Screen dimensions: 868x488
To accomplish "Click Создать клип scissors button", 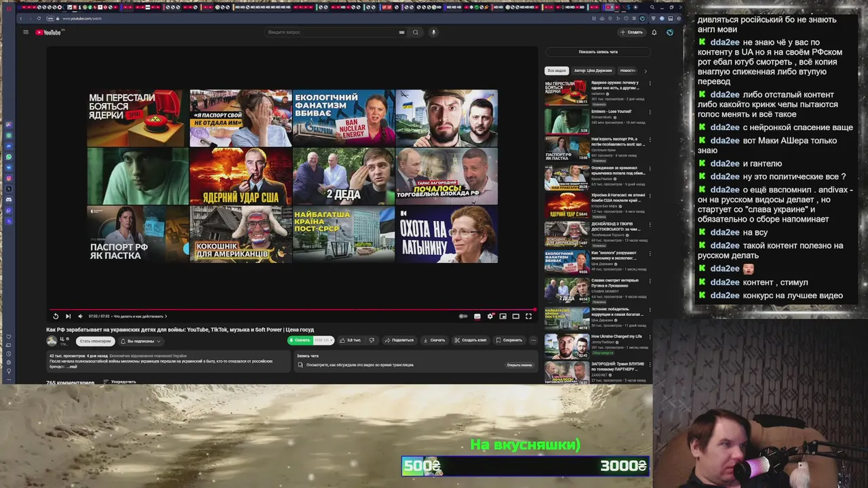I will [471, 340].
